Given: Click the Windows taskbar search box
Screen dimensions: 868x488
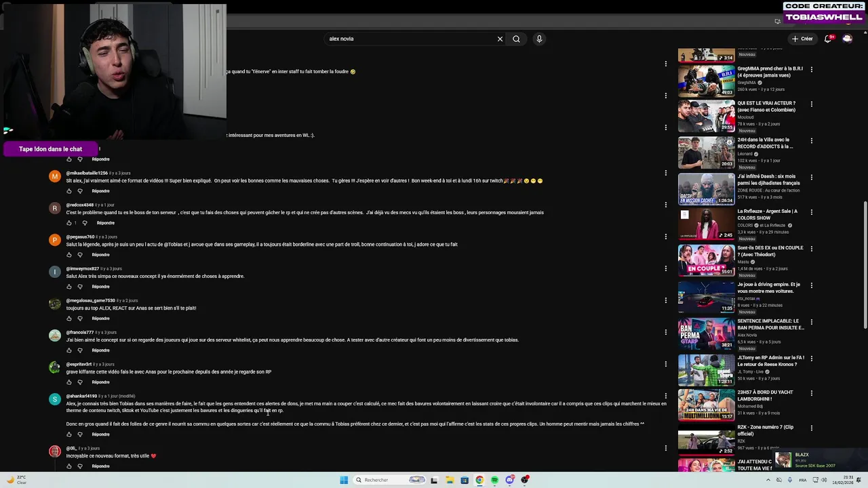Looking at the screenshot, I should pyautogui.click(x=389, y=480).
